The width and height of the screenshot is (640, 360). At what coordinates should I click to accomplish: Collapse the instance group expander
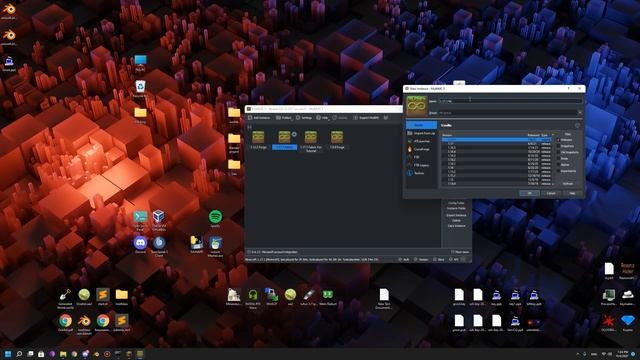tap(249, 127)
